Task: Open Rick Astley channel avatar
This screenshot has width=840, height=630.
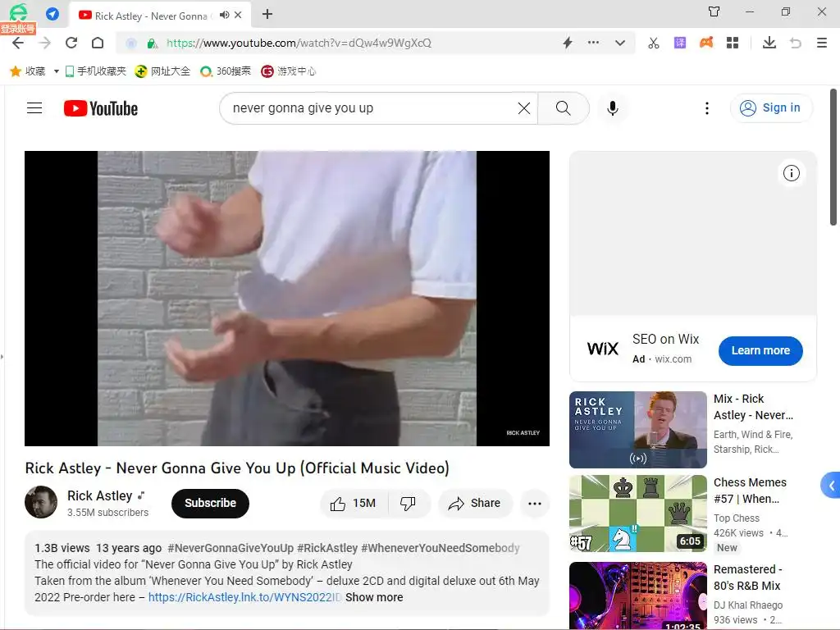Action: click(41, 502)
